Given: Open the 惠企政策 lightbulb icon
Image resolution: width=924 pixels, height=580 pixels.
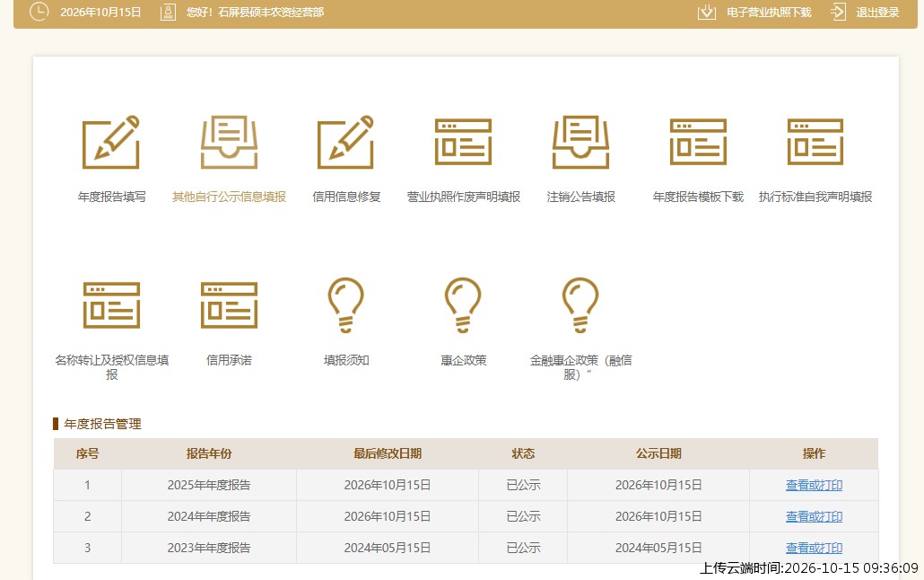Looking at the screenshot, I should point(463,305).
